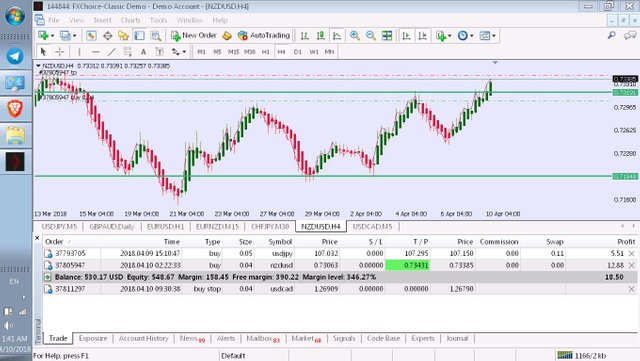The width and height of the screenshot is (640, 361).
Task: Open the Charts menu
Action: pos(130,20)
